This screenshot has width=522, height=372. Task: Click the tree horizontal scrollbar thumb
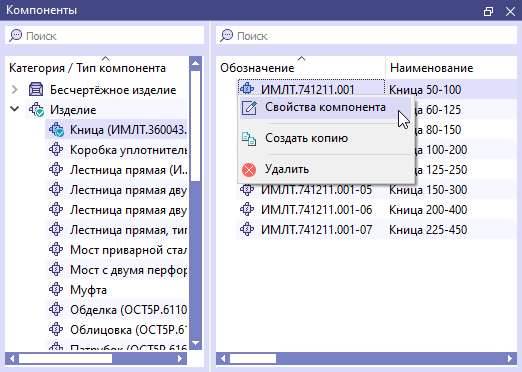(x=65, y=359)
